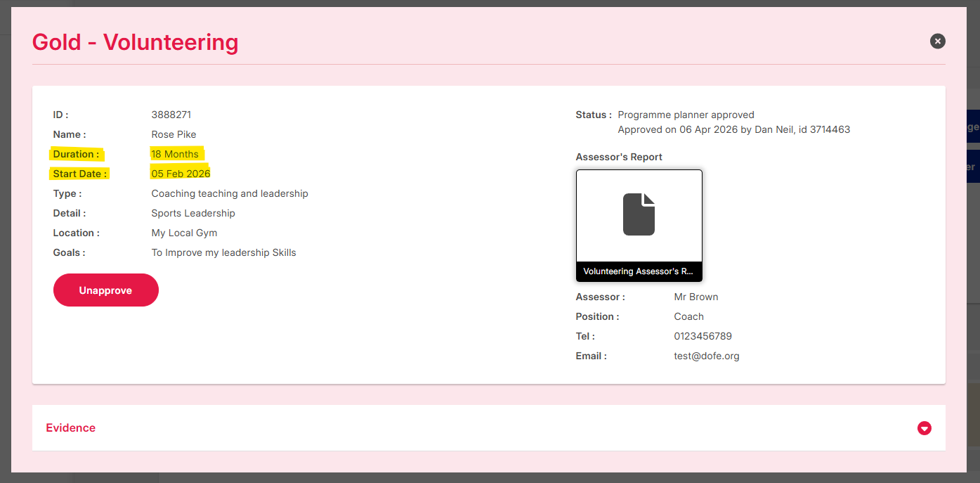Click the test@dofe.org email address
The image size is (980, 483).
[706, 356]
